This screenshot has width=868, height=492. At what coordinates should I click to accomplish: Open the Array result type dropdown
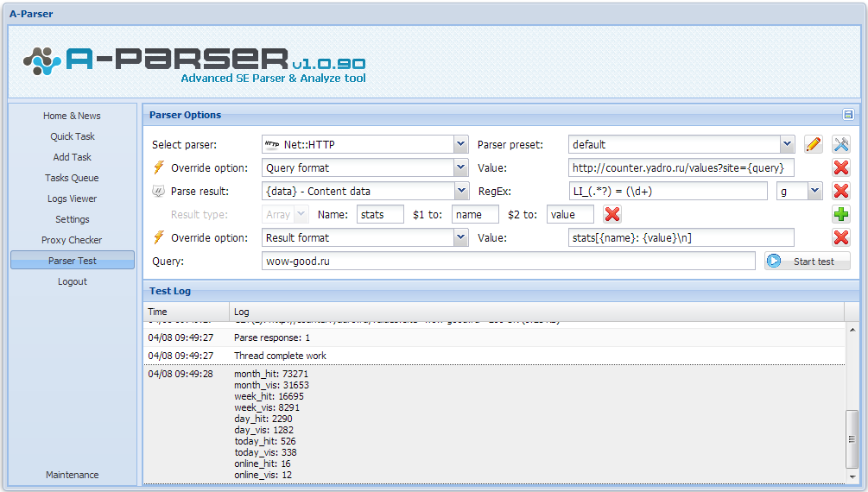pyautogui.click(x=301, y=214)
